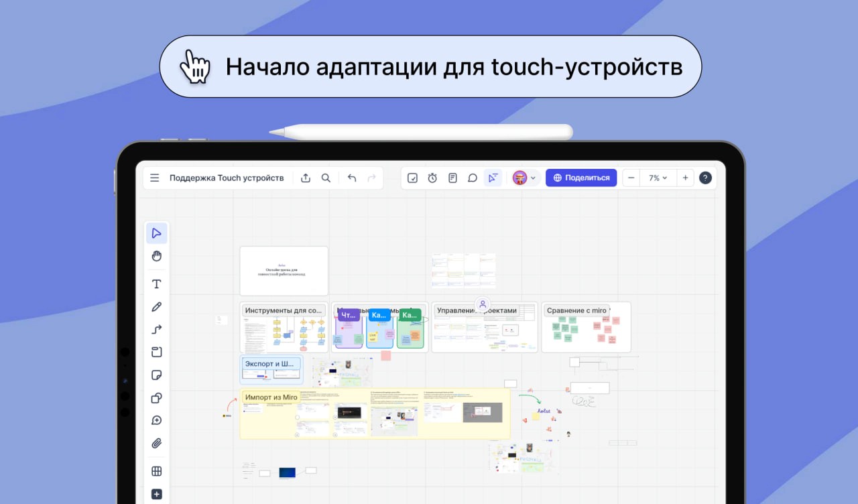Select the table grid tool
The width and height of the screenshot is (858, 504).
click(157, 471)
